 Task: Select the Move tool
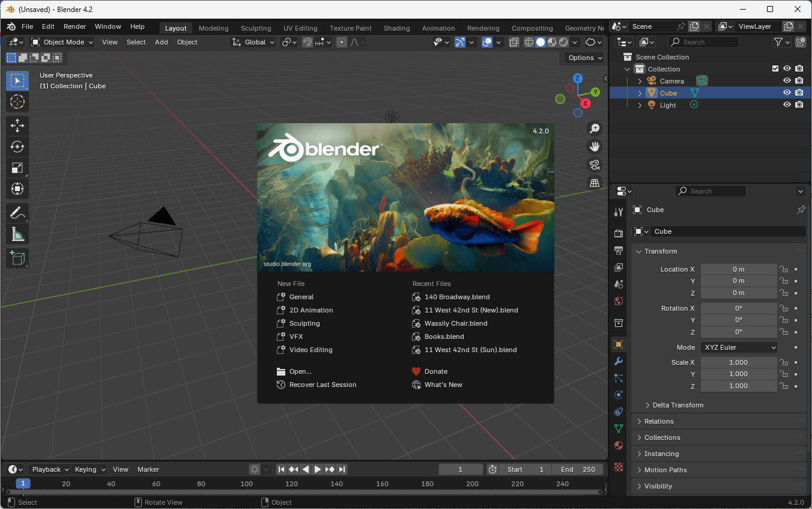[x=17, y=126]
